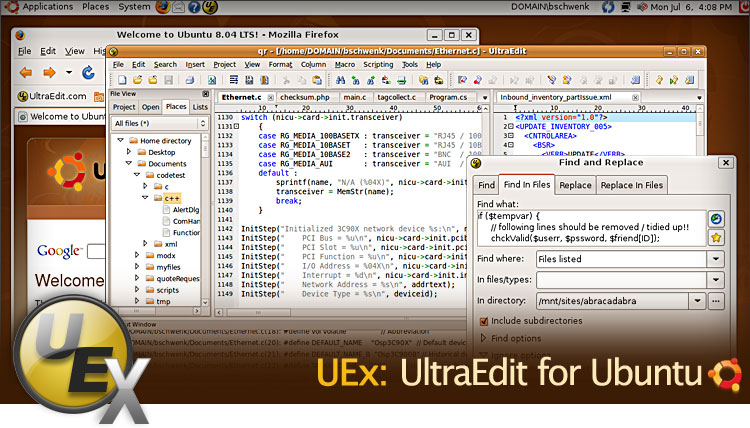Viewport: 750px width, 428px height.
Task: Switch to the Find tab
Action: [x=486, y=185]
